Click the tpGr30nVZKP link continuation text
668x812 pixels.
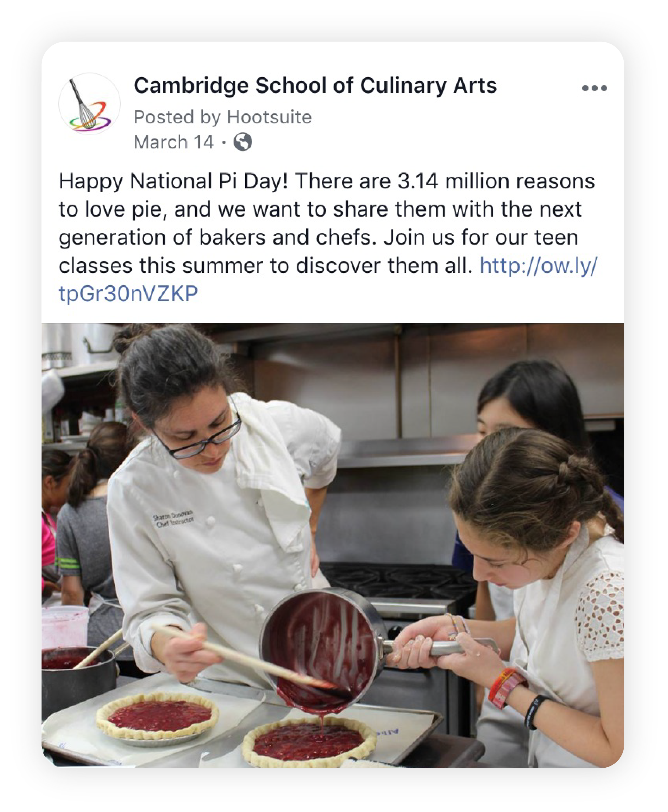[x=128, y=294]
